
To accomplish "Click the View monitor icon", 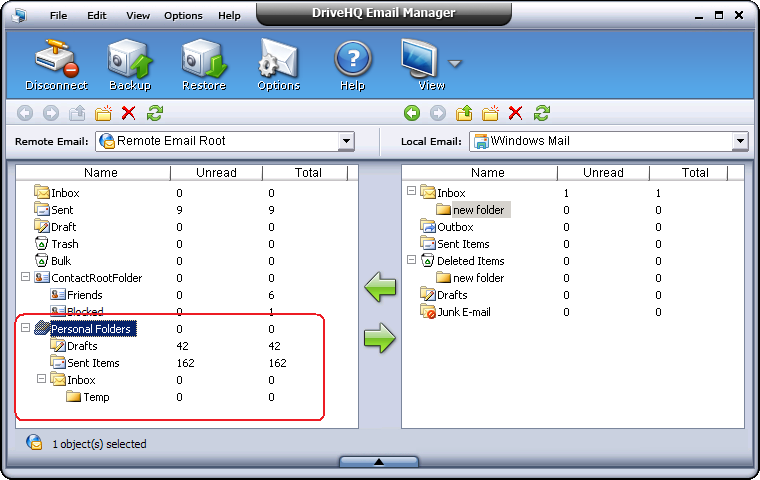I will pos(422,60).
